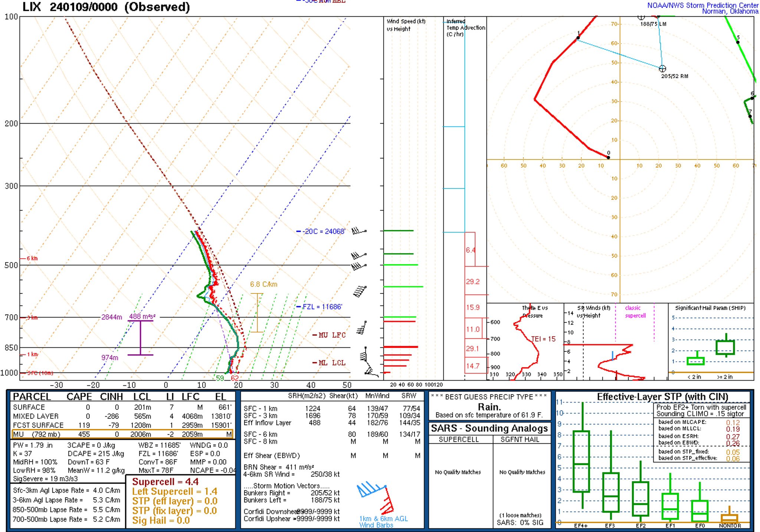The height and width of the screenshot is (532, 760).
Task: Click the 188/75 LM left-mover marker
Action: pos(641,17)
